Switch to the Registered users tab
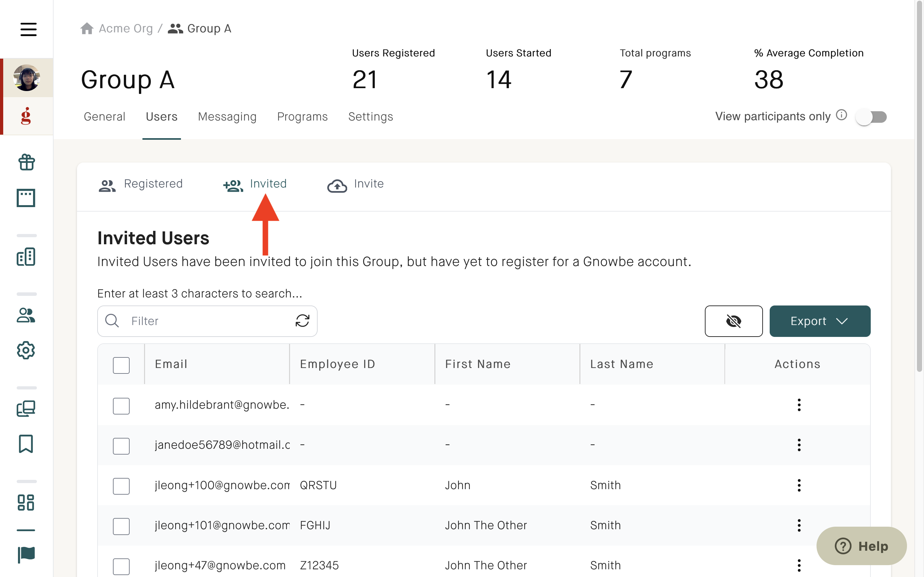The height and width of the screenshot is (577, 924). tap(141, 184)
